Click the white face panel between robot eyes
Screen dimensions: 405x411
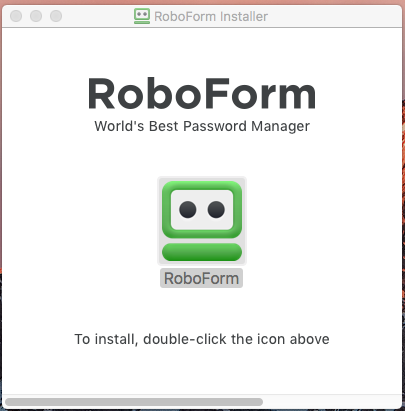tap(202, 210)
